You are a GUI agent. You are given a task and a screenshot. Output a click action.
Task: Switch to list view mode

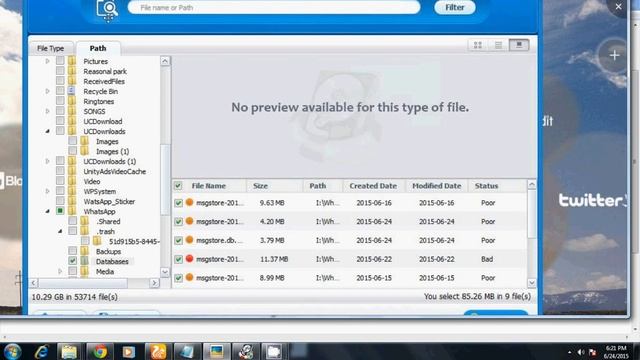pos(498,45)
